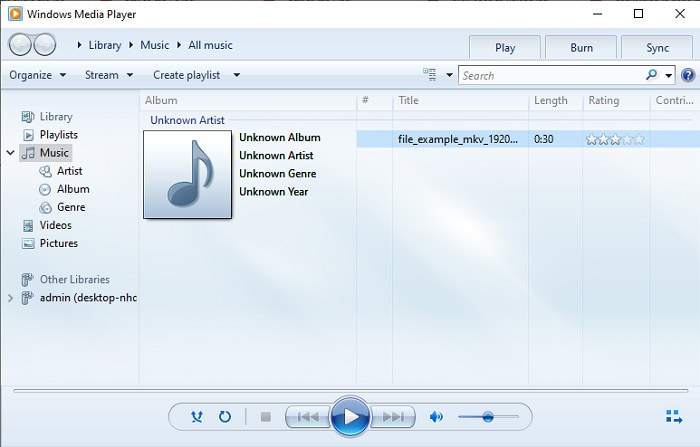Collapse the Music tree node
The image size is (700, 447).
click(10, 153)
